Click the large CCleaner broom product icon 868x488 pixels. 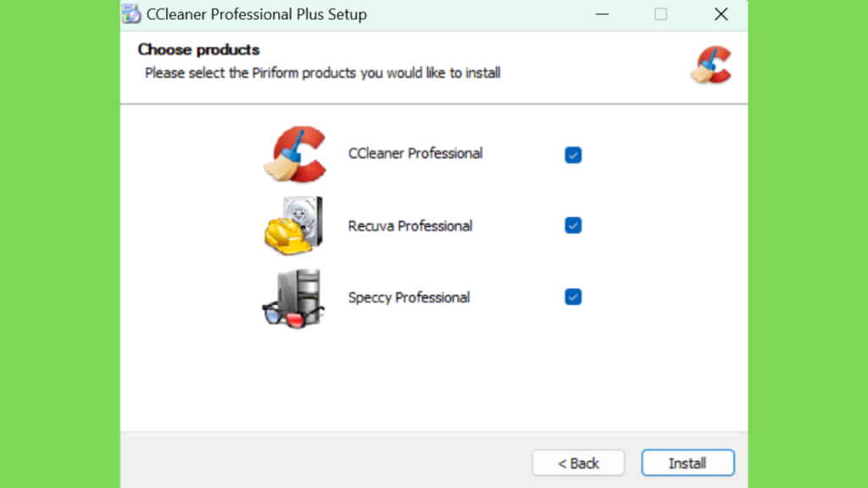(295, 154)
